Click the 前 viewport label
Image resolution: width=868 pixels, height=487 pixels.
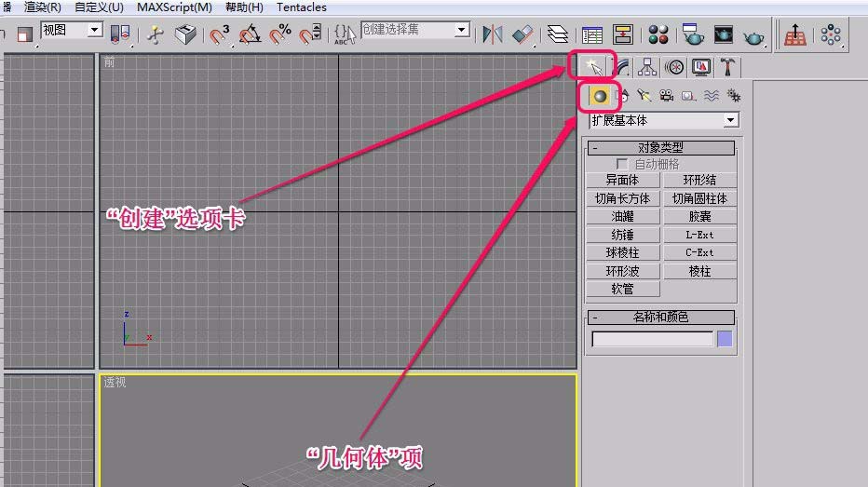click(x=109, y=62)
